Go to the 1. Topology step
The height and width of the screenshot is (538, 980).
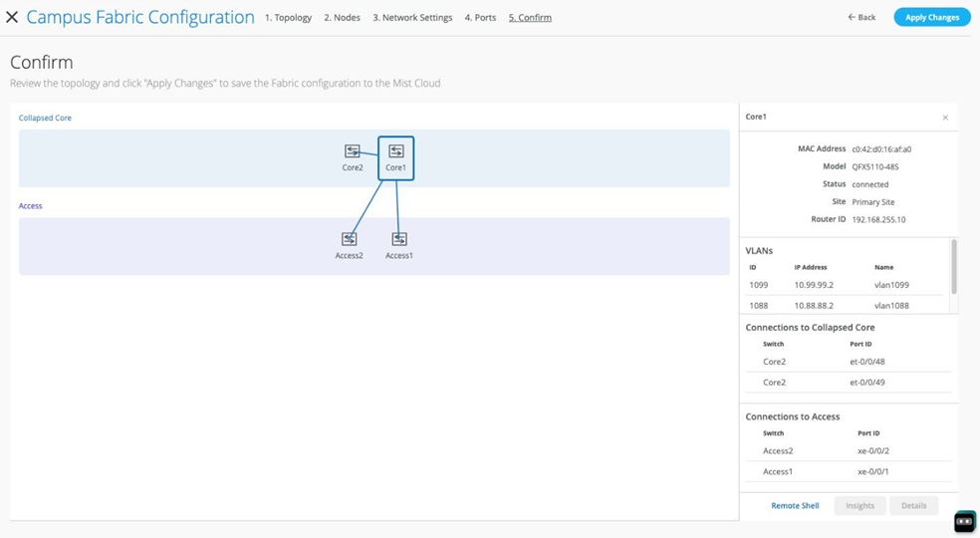[x=288, y=18]
